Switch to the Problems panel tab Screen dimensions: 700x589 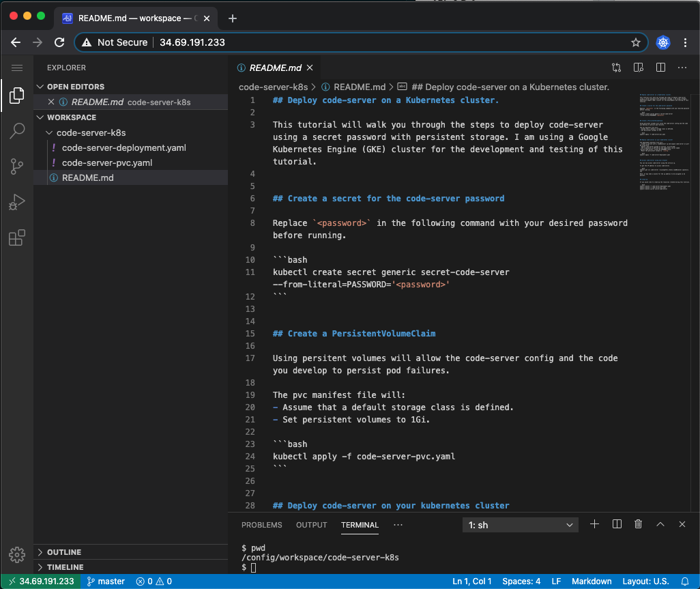tap(261, 525)
